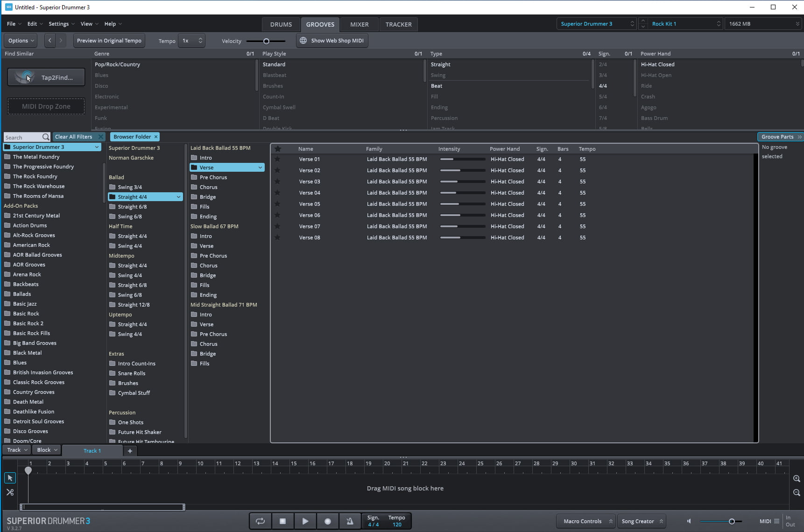Select the pointer tool above the timeline
Viewport: 804px width, 532px height.
click(10, 477)
